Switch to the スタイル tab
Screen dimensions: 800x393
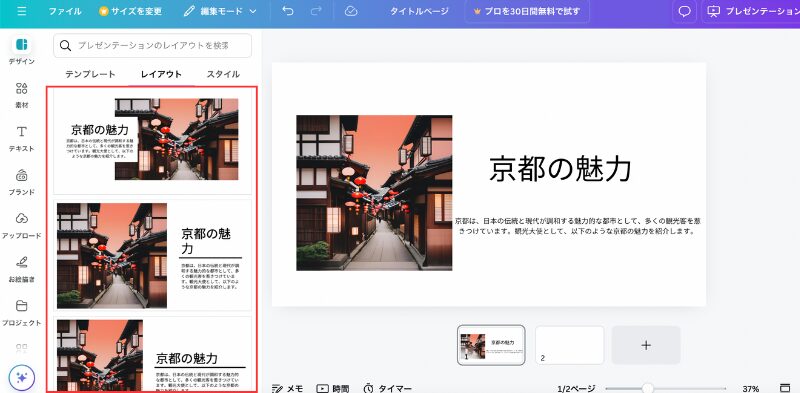[223, 74]
